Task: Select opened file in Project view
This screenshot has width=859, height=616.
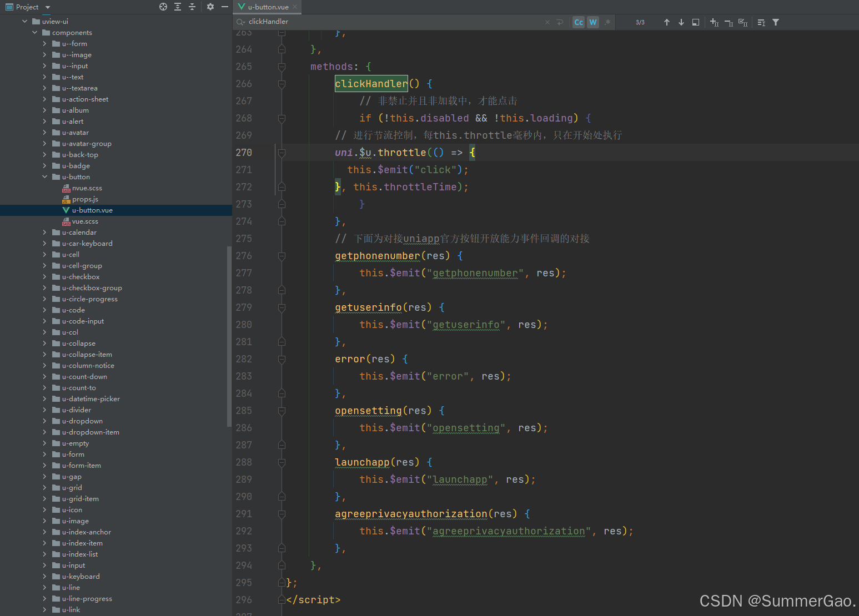Action: (163, 7)
